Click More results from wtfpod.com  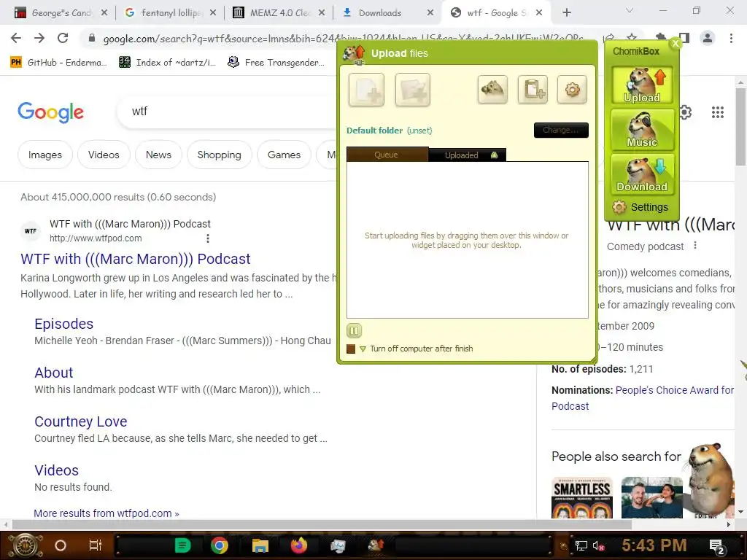point(107,513)
